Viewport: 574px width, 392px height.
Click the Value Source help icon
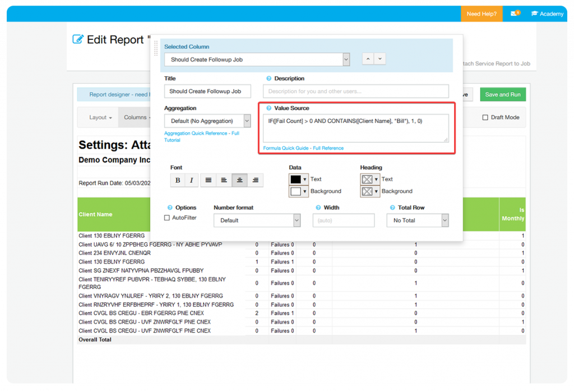tap(269, 108)
